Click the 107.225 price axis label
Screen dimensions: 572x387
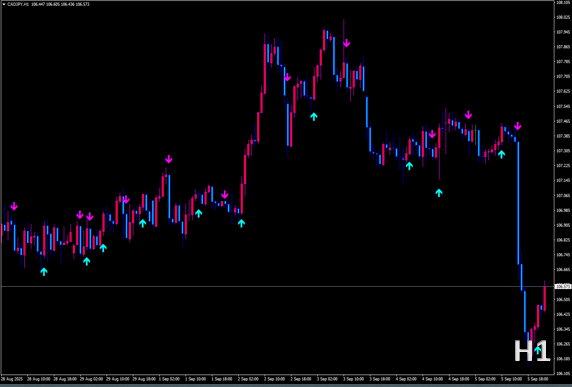564,166
